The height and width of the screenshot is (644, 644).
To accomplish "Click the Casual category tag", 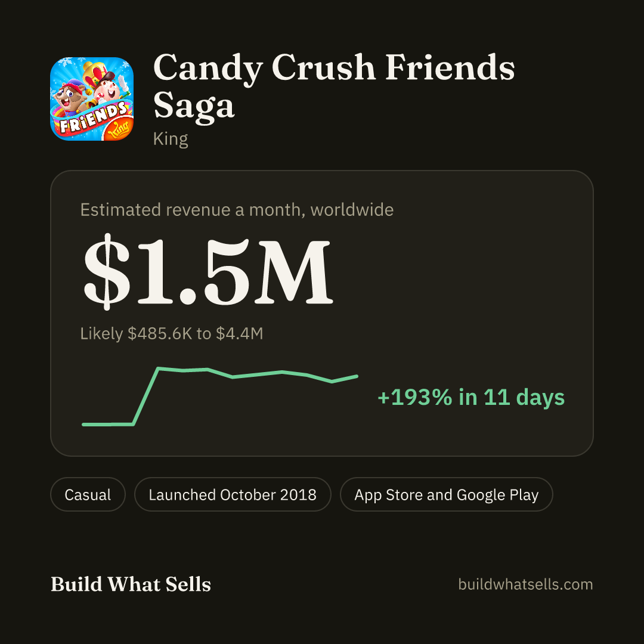I will [88, 494].
